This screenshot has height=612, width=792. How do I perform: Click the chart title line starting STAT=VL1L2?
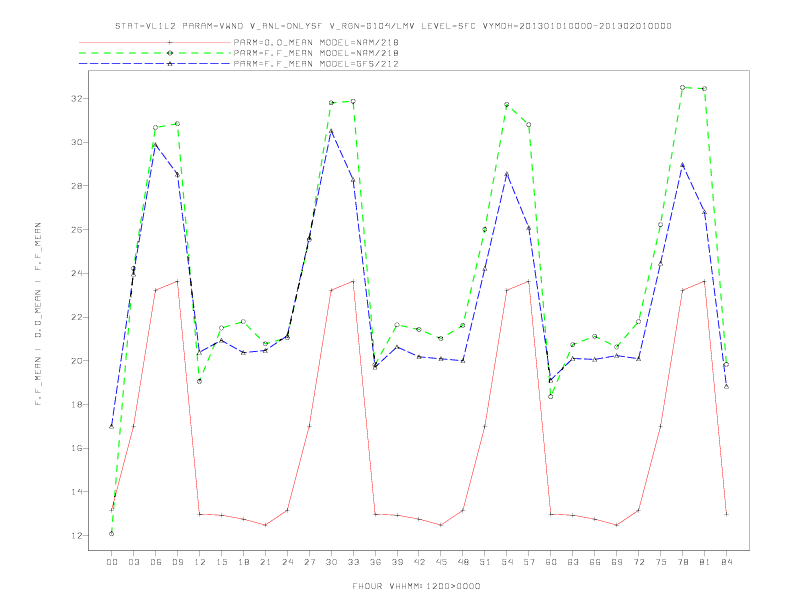[x=393, y=26]
